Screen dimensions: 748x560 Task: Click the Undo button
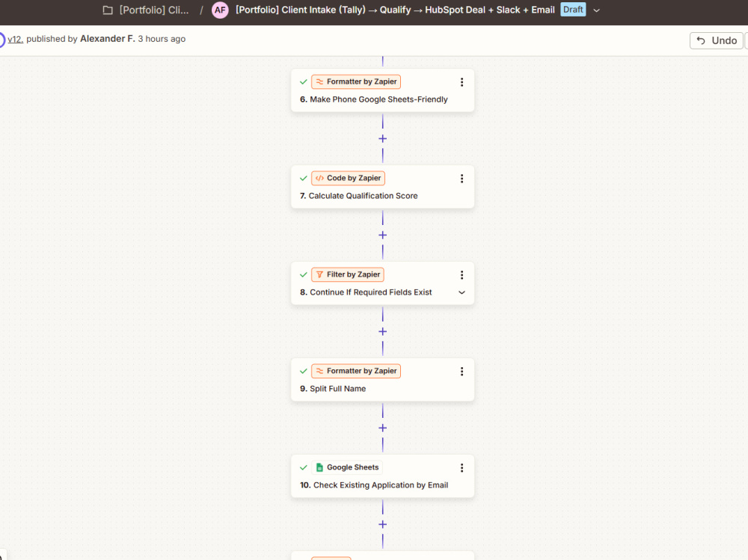point(717,40)
